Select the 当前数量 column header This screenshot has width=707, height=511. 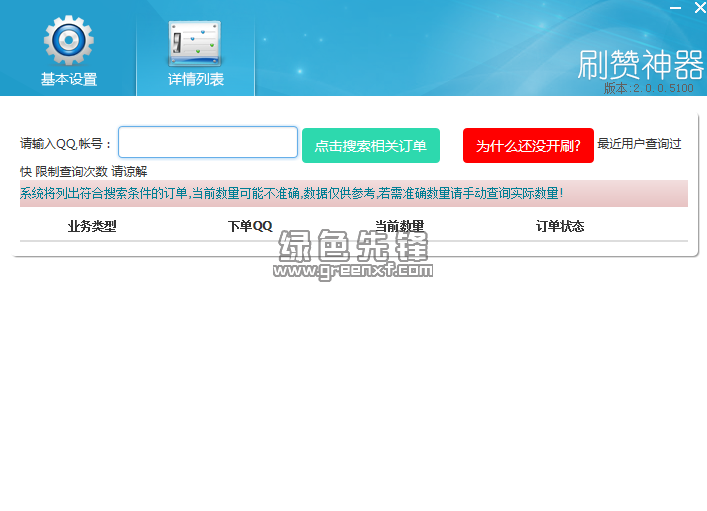click(399, 226)
